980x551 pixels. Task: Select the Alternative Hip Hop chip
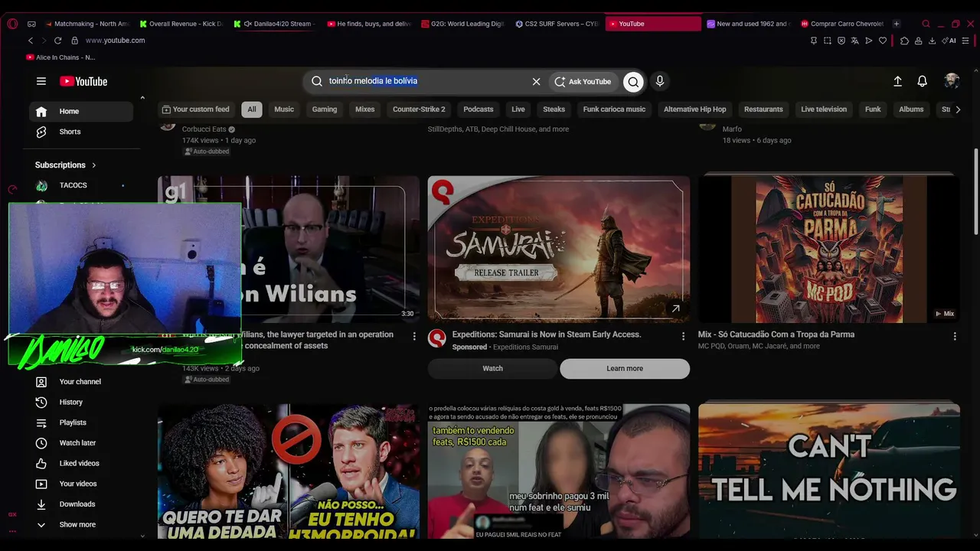695,109
